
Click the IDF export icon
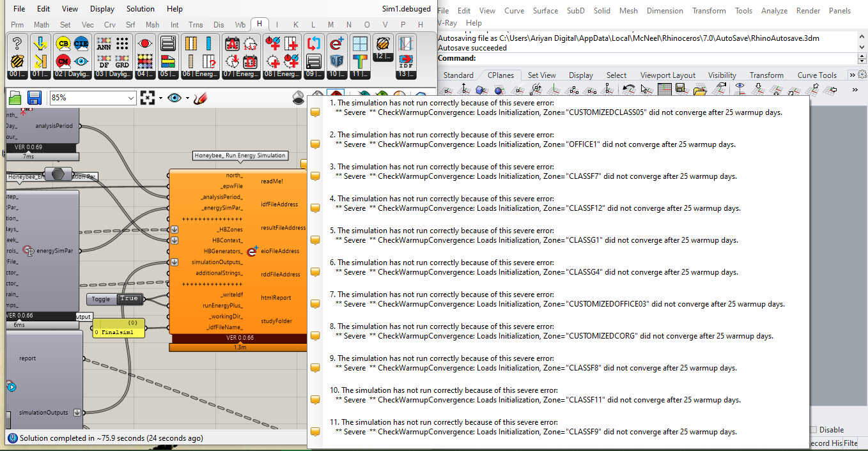point(405,61)
